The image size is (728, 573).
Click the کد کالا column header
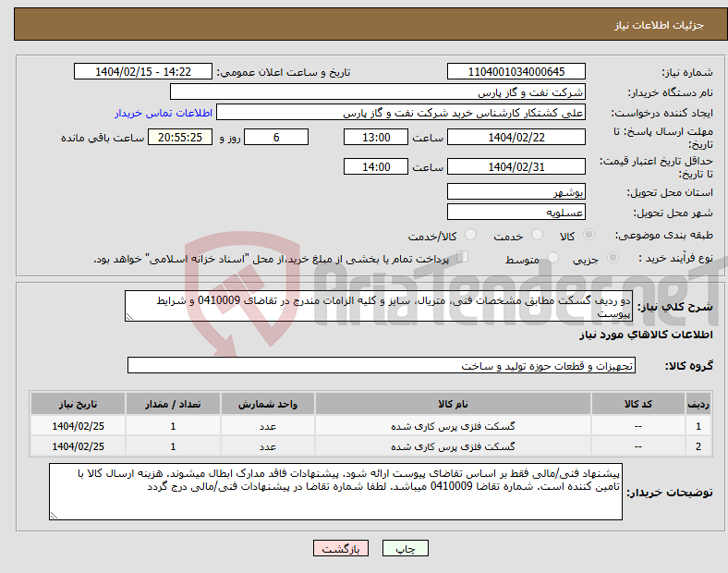[x=638, y=404]
